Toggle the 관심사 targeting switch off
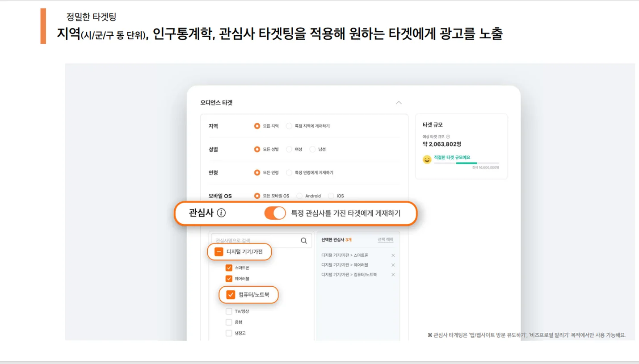The image size is (639, 364). (x=275, y=213)
